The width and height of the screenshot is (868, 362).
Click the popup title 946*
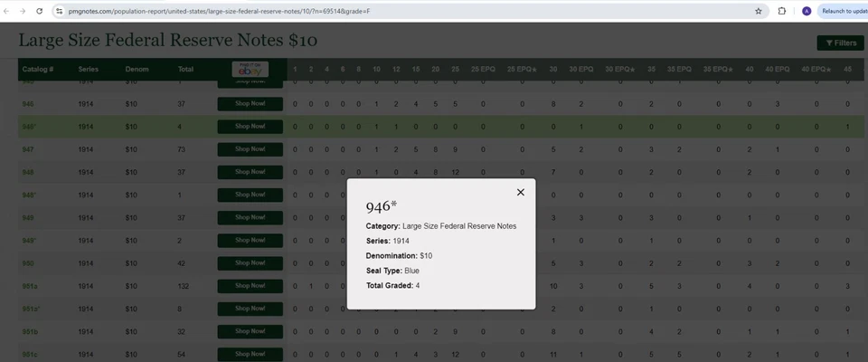(x=382, y=206)
